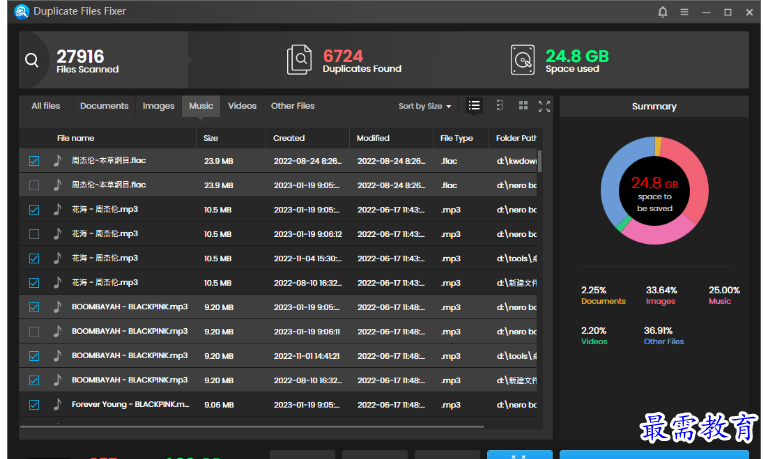Viewport: 764px width, 459px height.
Task: Click music note icon of 花海 created 2022-08-10
Action: click(x=57, y=283)
